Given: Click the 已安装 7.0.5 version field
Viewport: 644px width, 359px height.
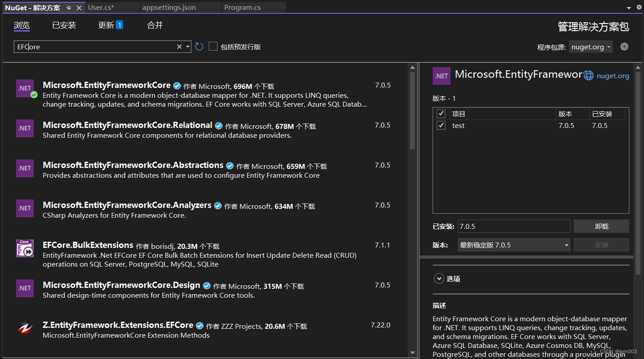Looking at the screenshot, I should click(x=514, y=226).
